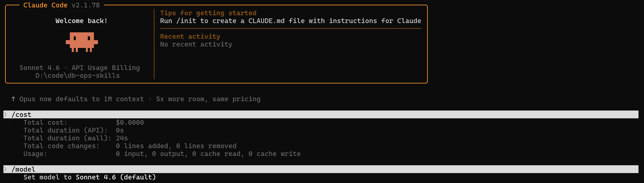The image size is (644, 183).
Task: Click the Claude pixel mascot icon
Action: [82, 42]
